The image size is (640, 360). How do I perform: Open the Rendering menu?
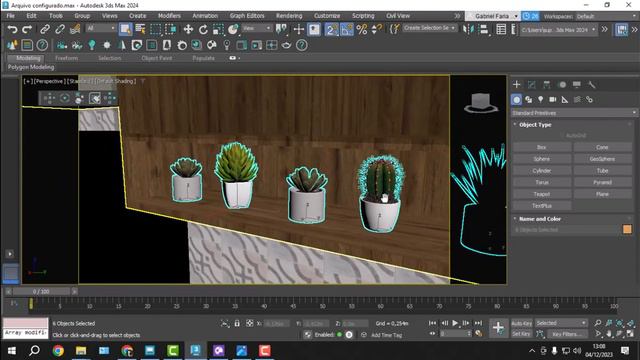(289, 16)
